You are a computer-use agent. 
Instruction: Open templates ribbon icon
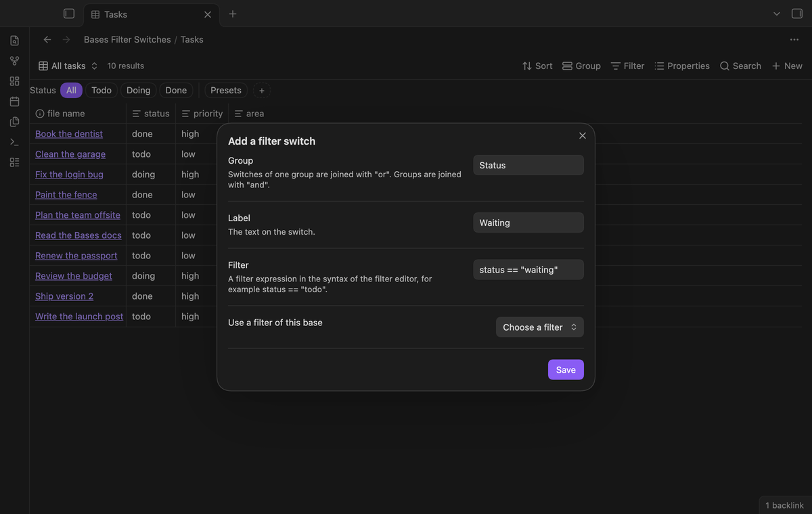point(14,122)
